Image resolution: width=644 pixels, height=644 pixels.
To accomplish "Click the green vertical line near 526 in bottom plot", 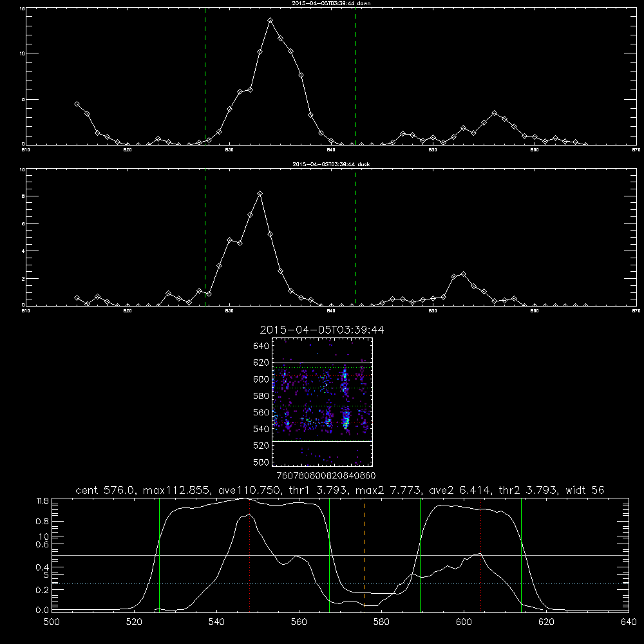I will (159, 554).
